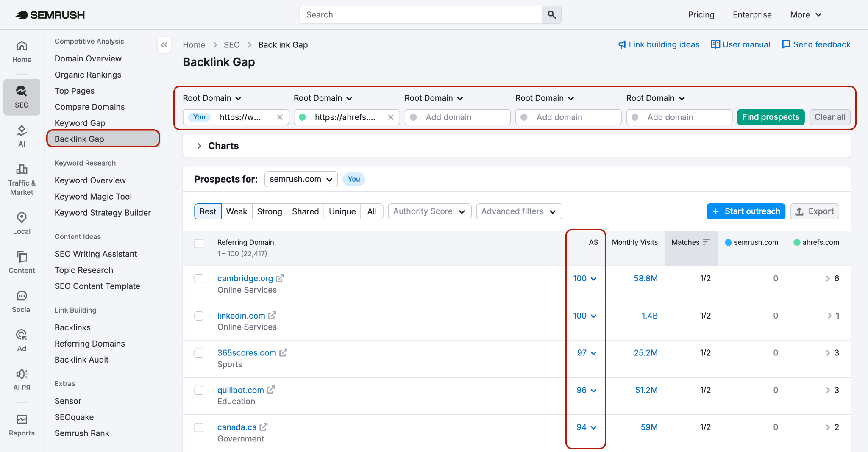Image resolution: width=868 pixels, height=452 pixels.
Task: Open the AI section in the left rail
Action: pos(22,136)
